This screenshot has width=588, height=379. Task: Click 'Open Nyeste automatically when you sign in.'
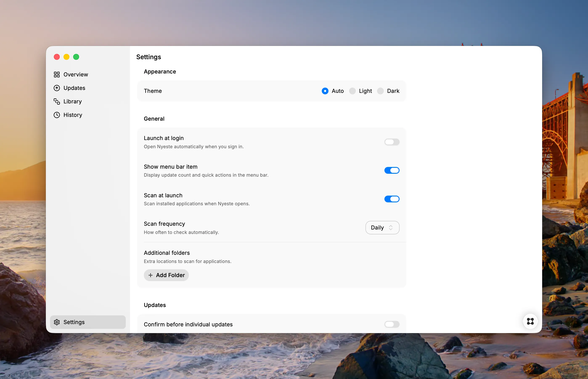[194, 147]
